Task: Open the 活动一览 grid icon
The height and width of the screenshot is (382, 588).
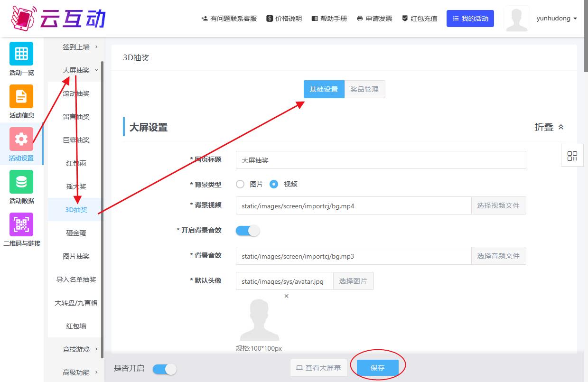Action: [x=21, y=54]
